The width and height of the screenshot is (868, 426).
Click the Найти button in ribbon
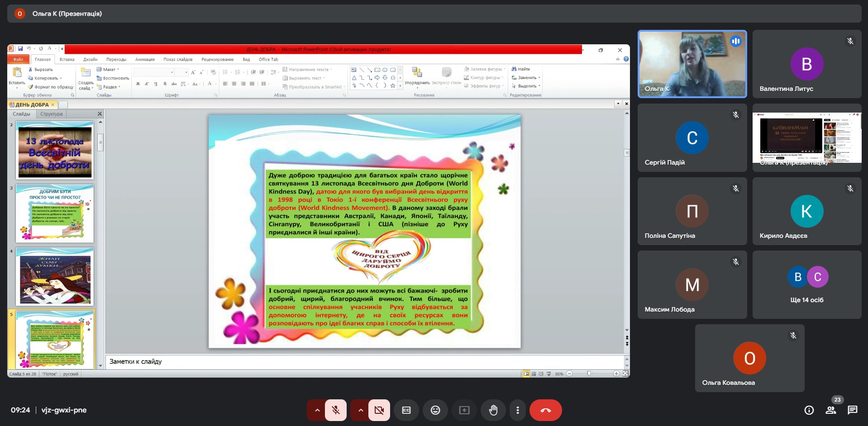[x=521, y=69]
